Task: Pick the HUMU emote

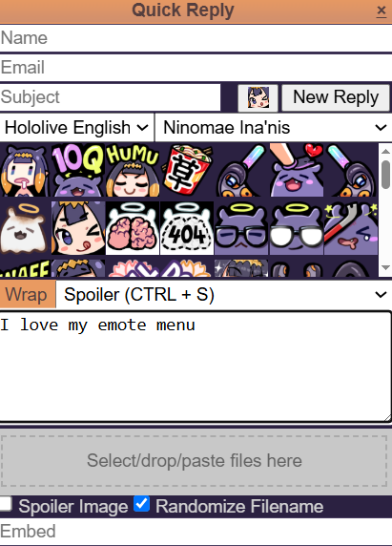Action: click(x=133, y=170)
